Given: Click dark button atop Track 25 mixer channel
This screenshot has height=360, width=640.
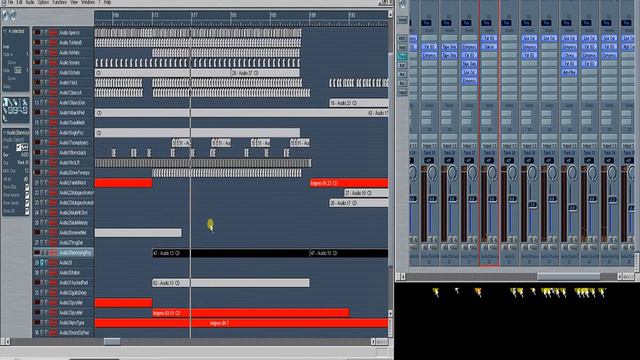Looking at the screenshot, I should [x=427, y=23].
